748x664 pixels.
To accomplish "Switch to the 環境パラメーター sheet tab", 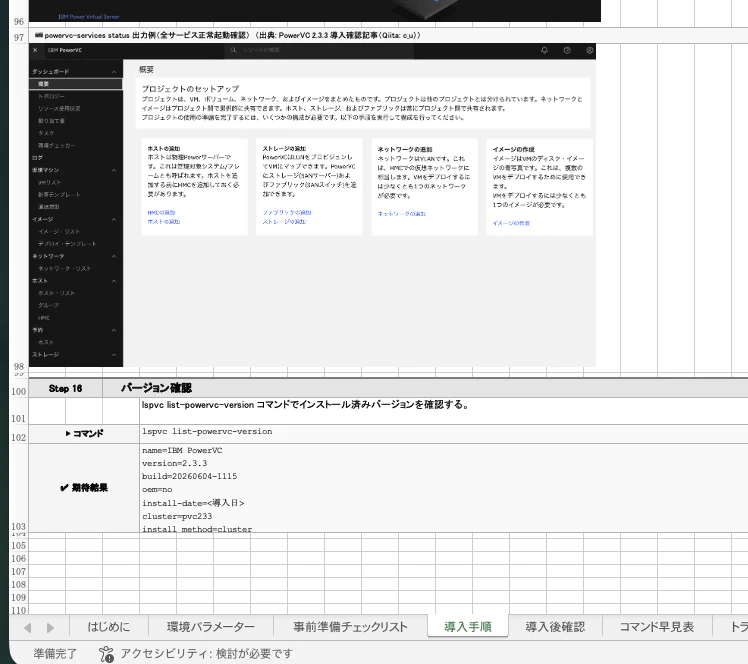I will pos(211,627).
